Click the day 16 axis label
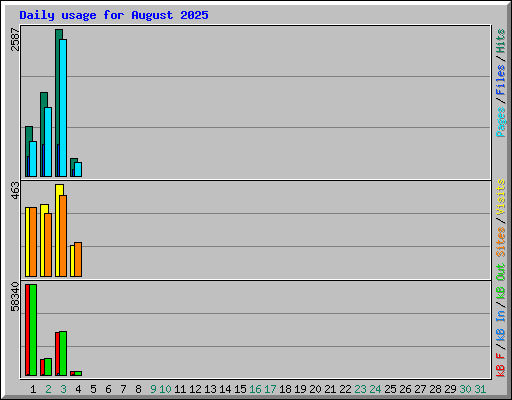 click(255, 389)
